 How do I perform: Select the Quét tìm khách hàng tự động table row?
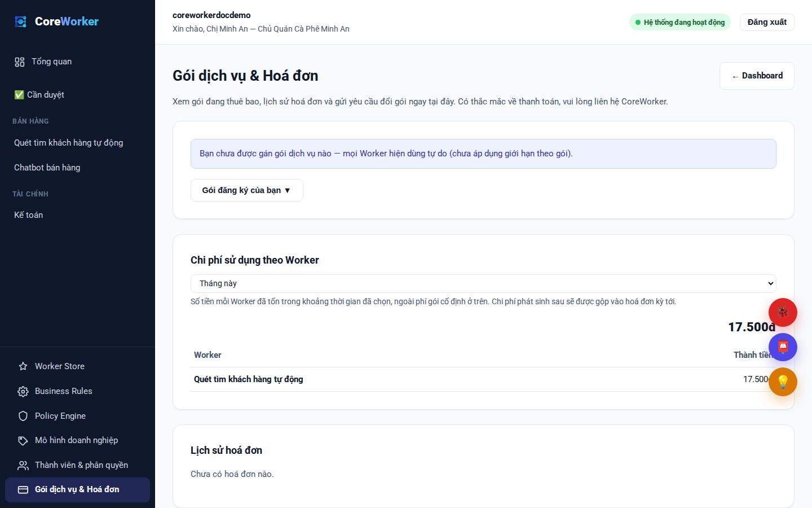(483, 379)
